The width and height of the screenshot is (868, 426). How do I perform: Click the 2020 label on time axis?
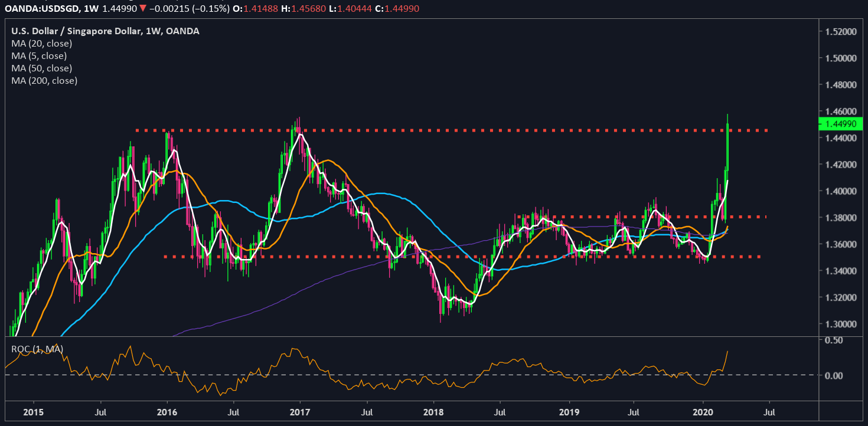(x=703, y=411)
